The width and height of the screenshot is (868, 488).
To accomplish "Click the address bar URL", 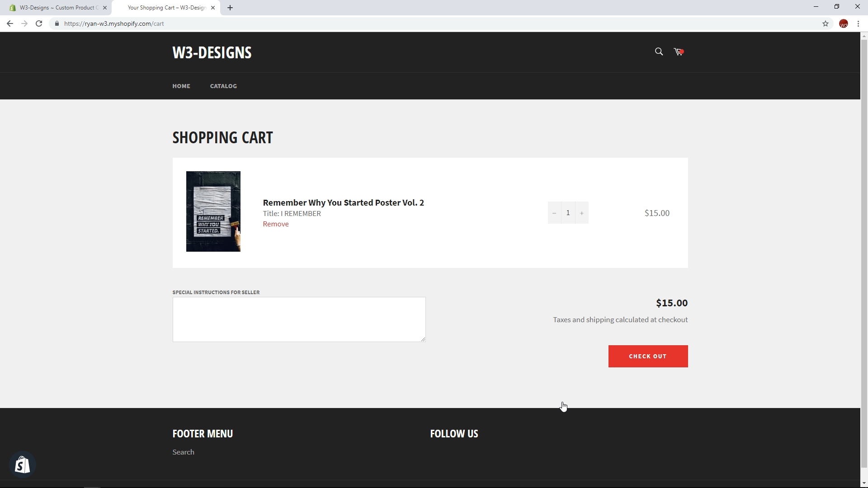I will (x=114, y=23).
